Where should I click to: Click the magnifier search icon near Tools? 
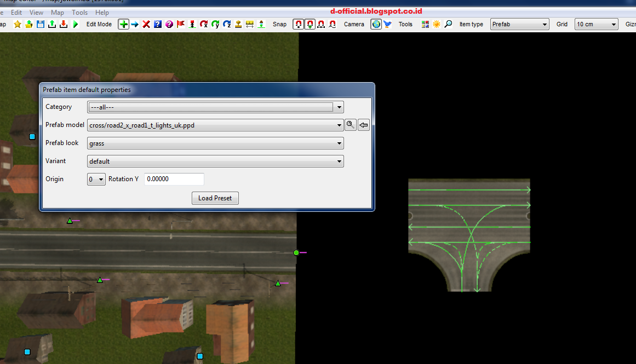[x=449, y=24]
